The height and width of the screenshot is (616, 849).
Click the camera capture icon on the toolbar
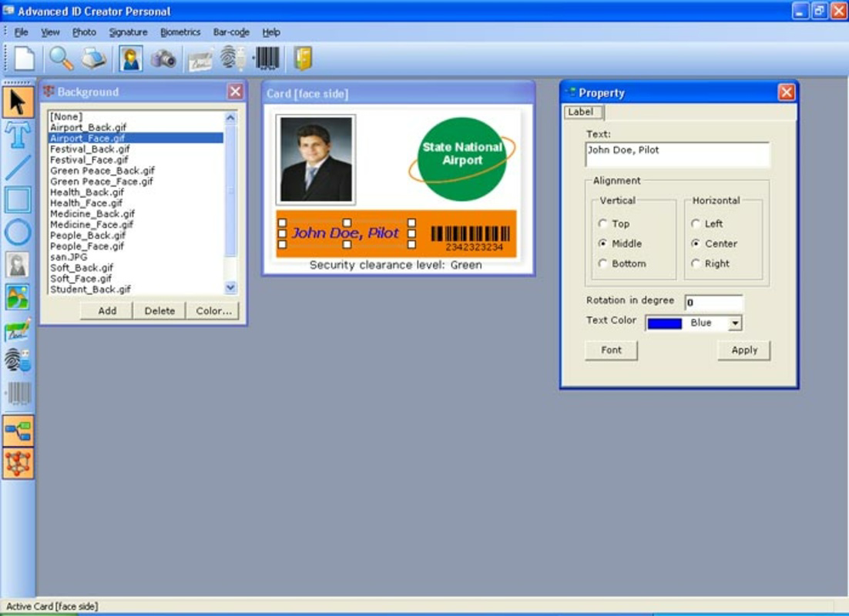pyautogui.click(x=162, y=58)
